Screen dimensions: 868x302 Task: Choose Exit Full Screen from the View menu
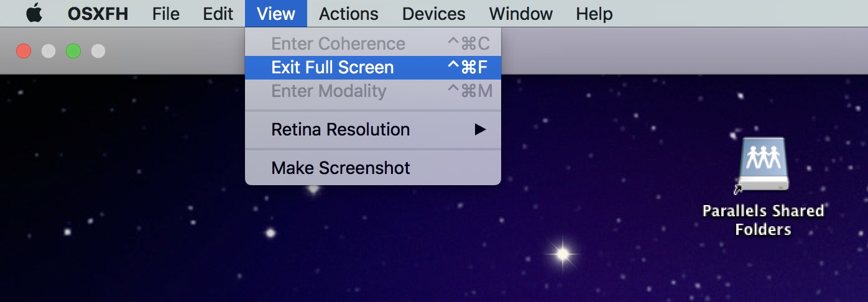373,67
